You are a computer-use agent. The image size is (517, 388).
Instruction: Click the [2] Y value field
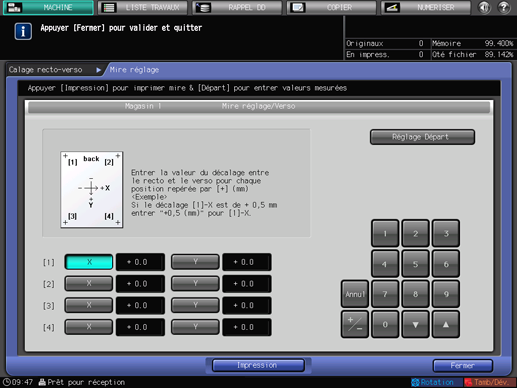247,284
